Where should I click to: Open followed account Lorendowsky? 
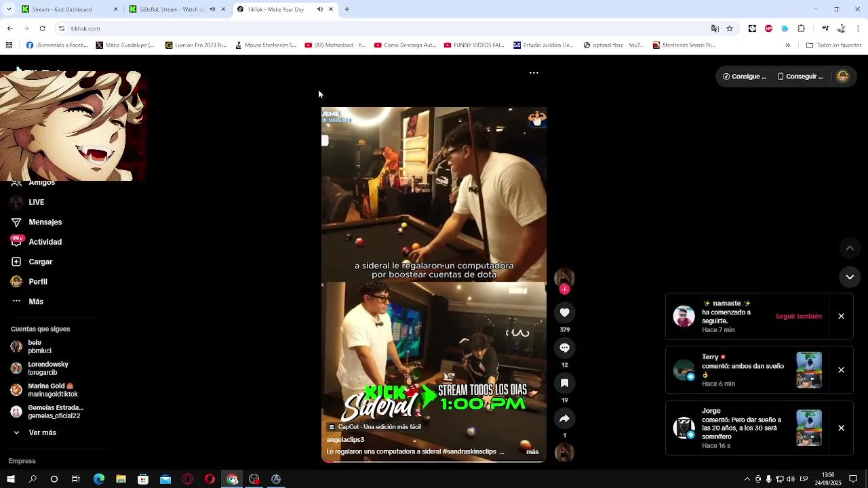click(x=47, y=369)
